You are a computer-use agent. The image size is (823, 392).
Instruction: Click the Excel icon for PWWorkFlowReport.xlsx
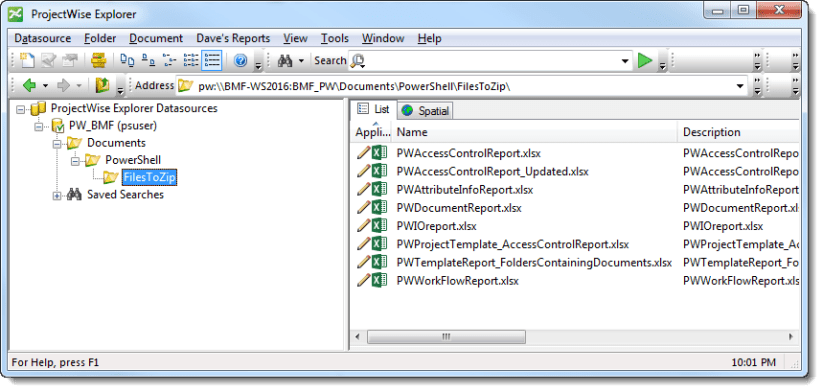click(379, 280)
